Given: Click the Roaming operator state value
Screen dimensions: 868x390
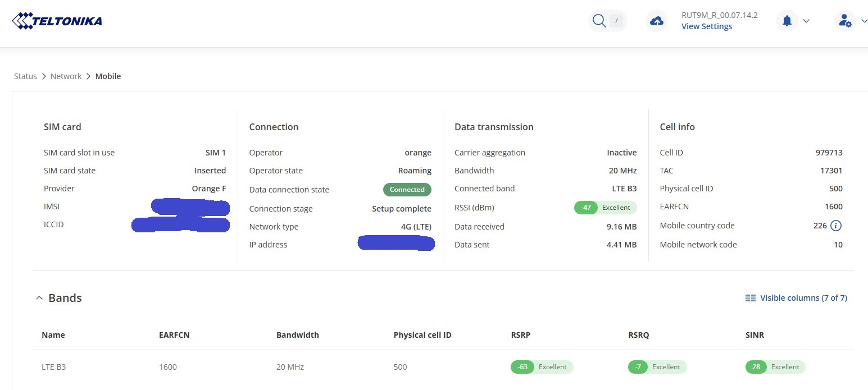Looking at the screenshot, I should 415,171.
